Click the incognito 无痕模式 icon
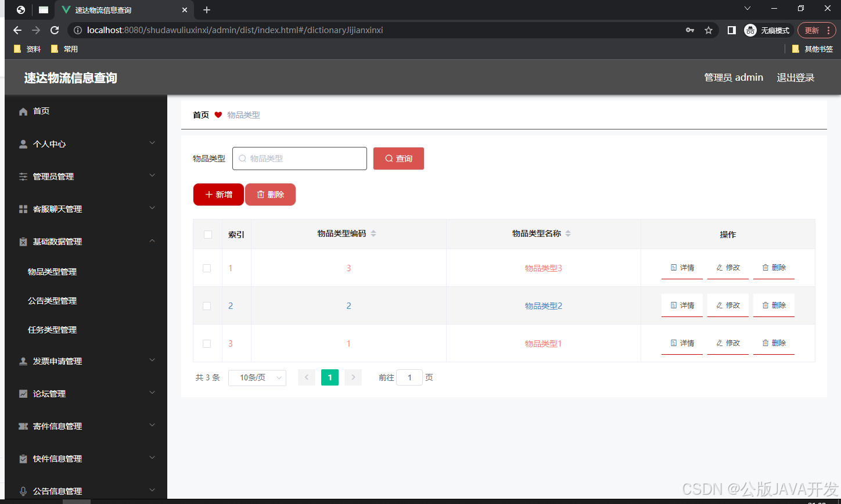This screenshot has width=841, height=504. pyautogui.click(x=750, y=30)
